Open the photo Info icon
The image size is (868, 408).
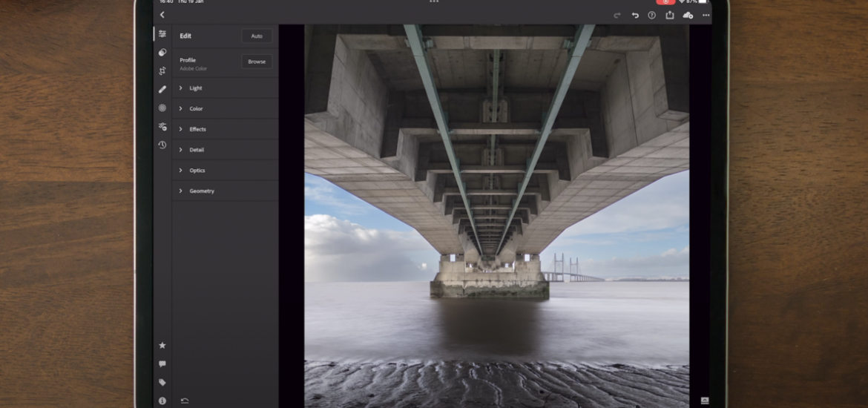tap(162, 401)
